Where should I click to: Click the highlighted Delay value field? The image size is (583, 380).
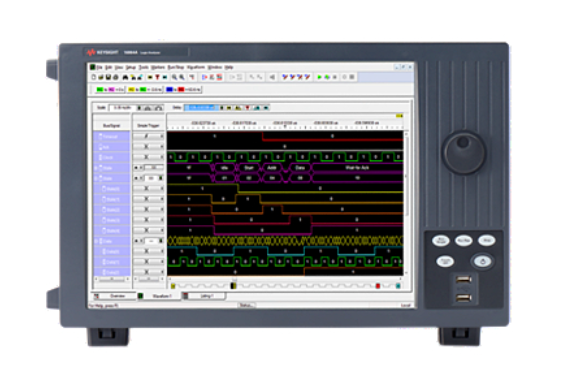(201, 108)
